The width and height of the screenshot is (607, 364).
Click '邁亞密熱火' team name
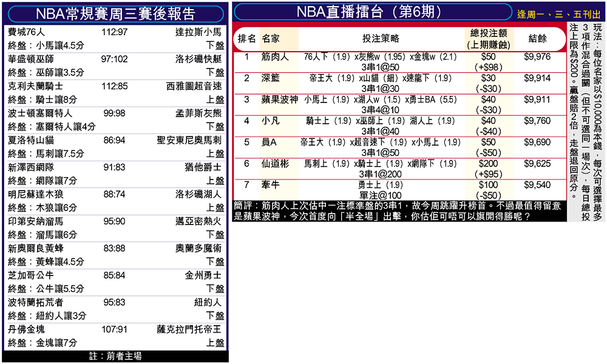[x=198, y=221]
